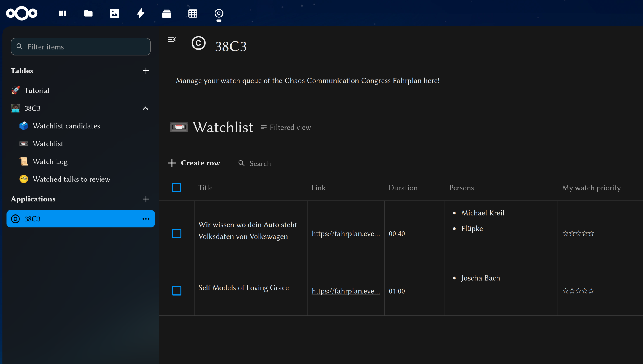Focus the table Search field
This screenshot has width=643, height=364.
pos(260,163)
